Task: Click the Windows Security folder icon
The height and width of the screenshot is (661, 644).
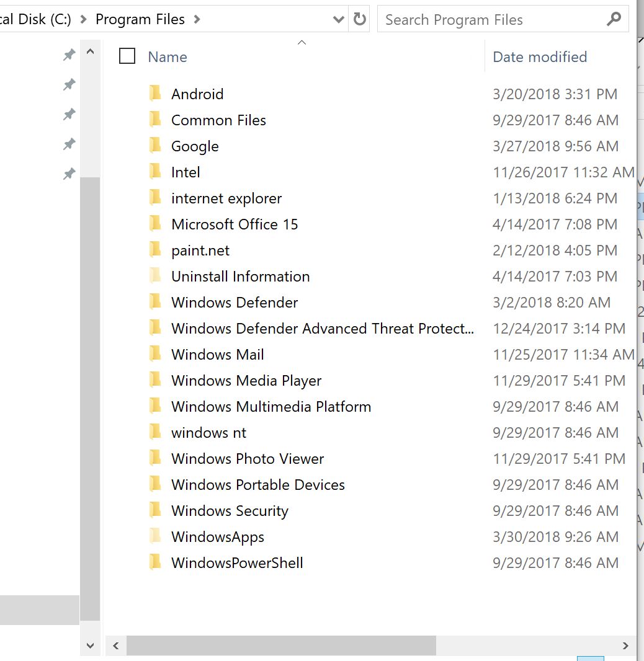Action: click(155, 510)
